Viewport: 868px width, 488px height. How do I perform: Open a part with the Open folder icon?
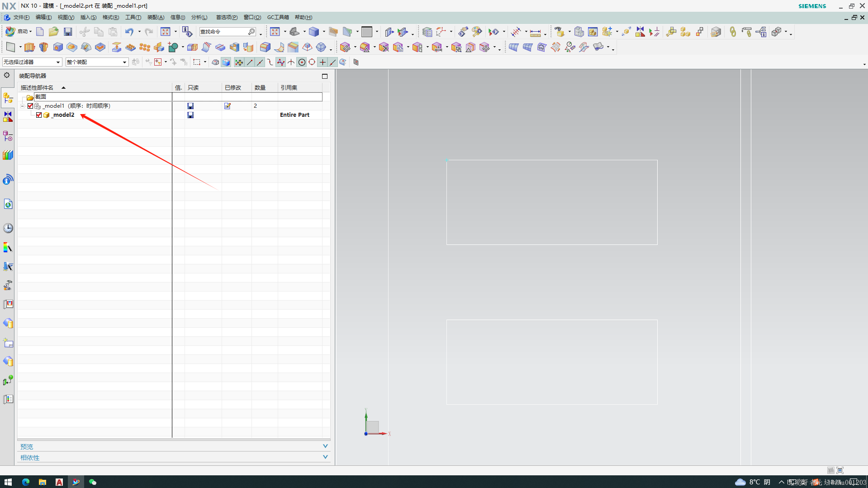[x=54, y=32]
